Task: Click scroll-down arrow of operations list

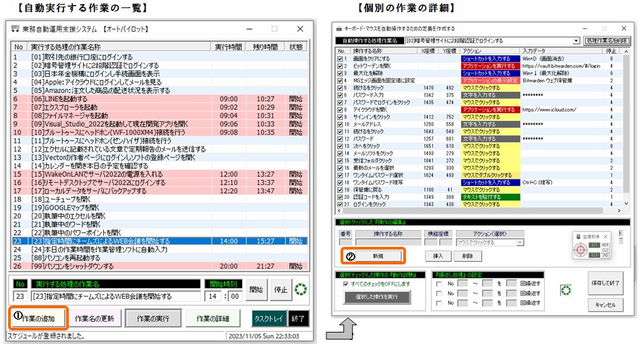Action: [626, 204]
